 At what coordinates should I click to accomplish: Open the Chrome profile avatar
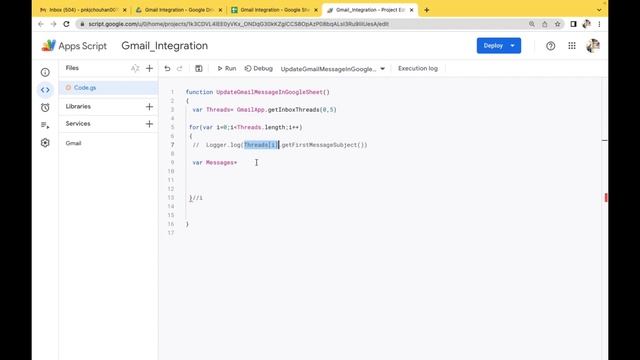587,24
